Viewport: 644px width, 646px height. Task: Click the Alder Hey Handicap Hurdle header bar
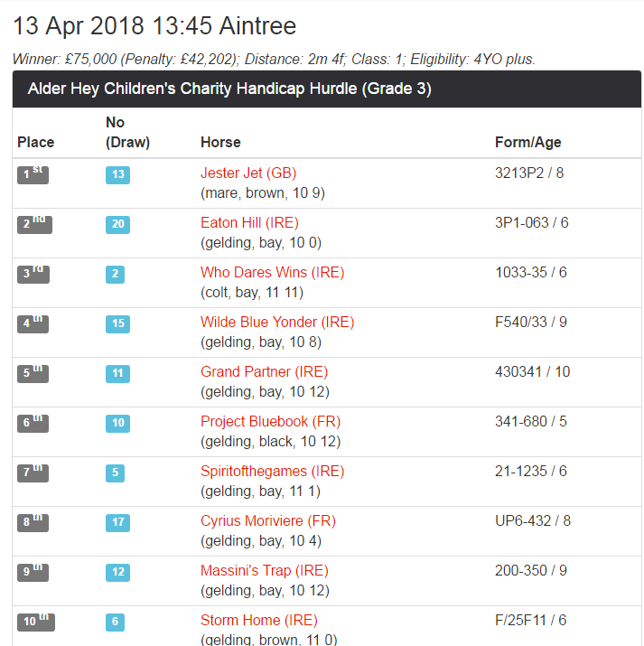(x=327, y=89)
